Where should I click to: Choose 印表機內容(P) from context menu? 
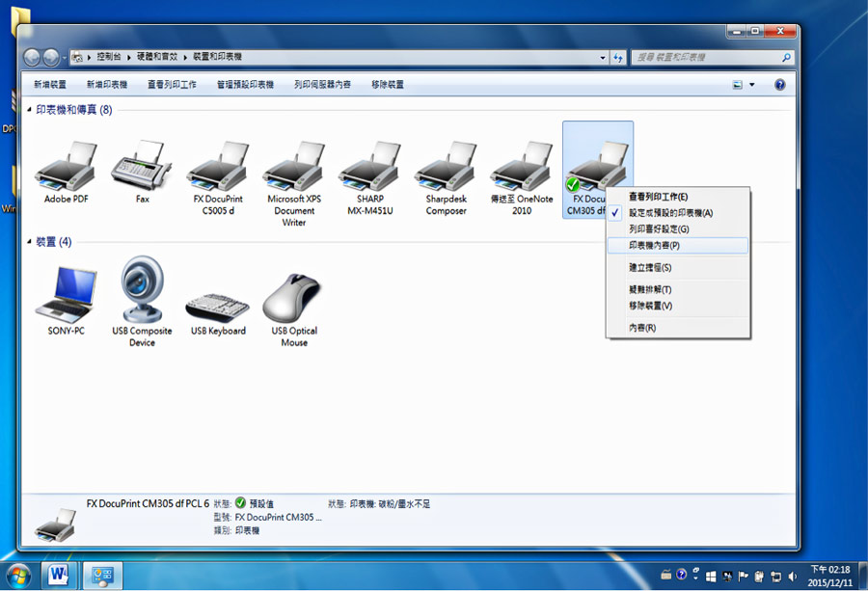coord(678,245)
